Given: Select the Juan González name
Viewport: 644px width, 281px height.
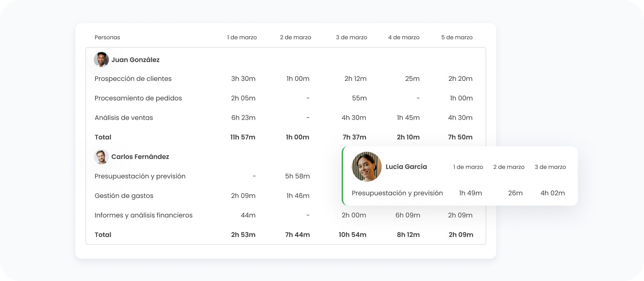Looking at the screenshot, I should point(135,60).
